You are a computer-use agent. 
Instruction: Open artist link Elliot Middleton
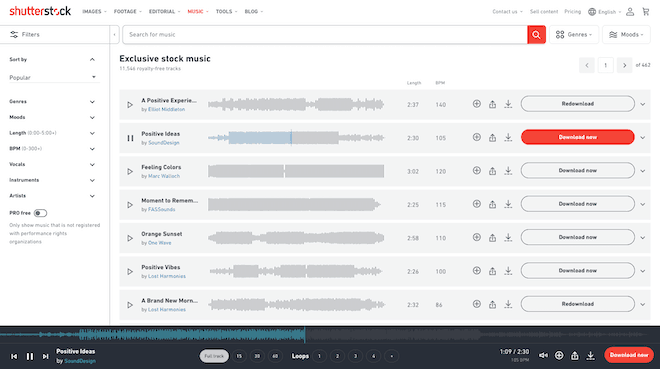coord(166,109)
